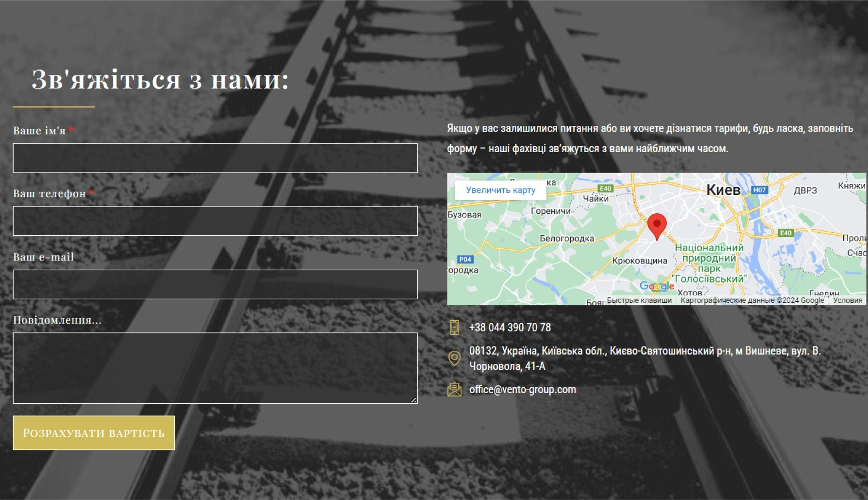
Task: Click "Быстрые клавиши" on the map footer
Action: 639,300
